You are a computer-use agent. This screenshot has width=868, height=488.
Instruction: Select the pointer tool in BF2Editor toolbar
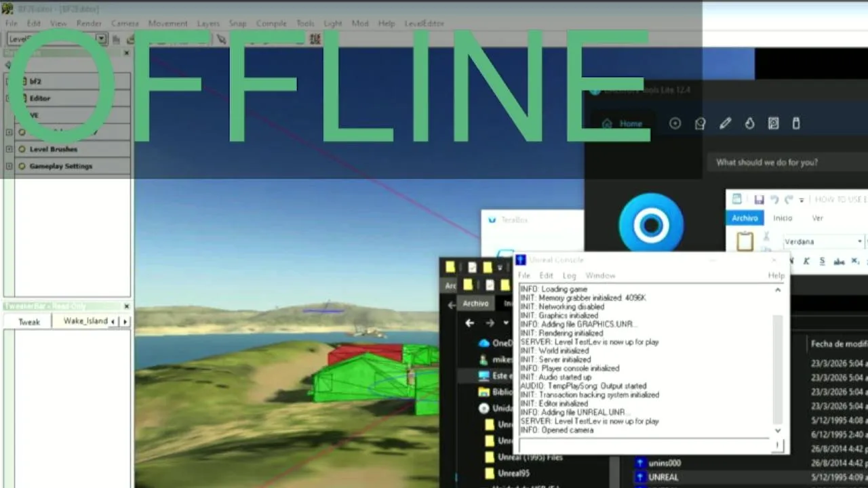click(x=221, y=39)
